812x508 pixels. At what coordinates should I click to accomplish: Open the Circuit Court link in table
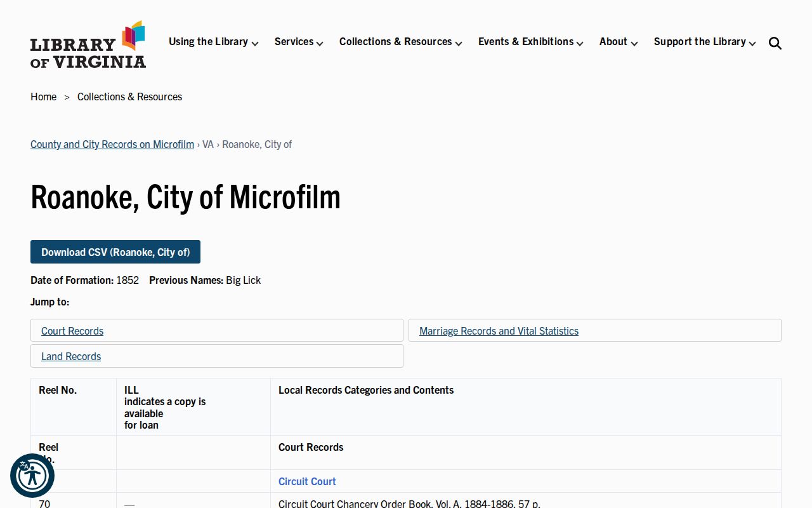(307, 481)
